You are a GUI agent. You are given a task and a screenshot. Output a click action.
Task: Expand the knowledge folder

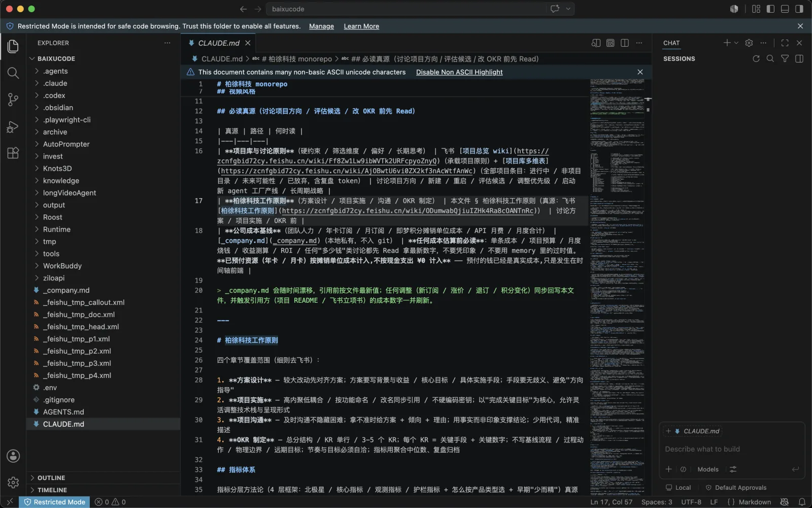(x=104, y=181)
